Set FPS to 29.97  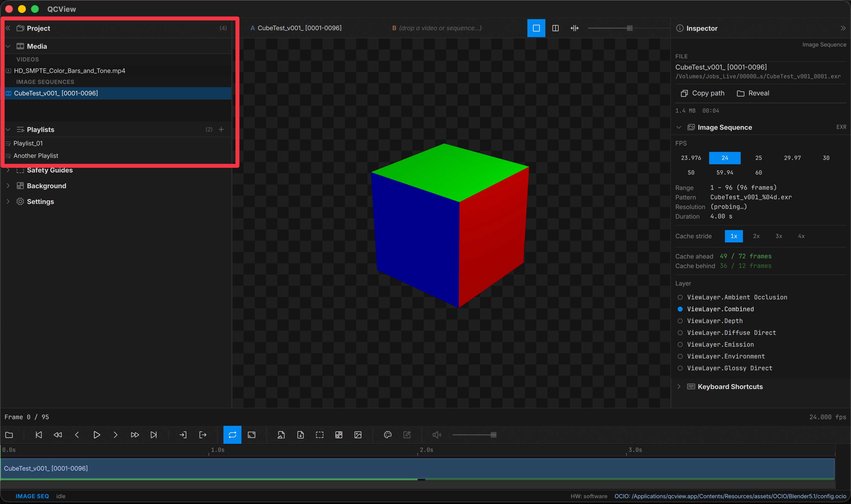[x=792, y=158]
